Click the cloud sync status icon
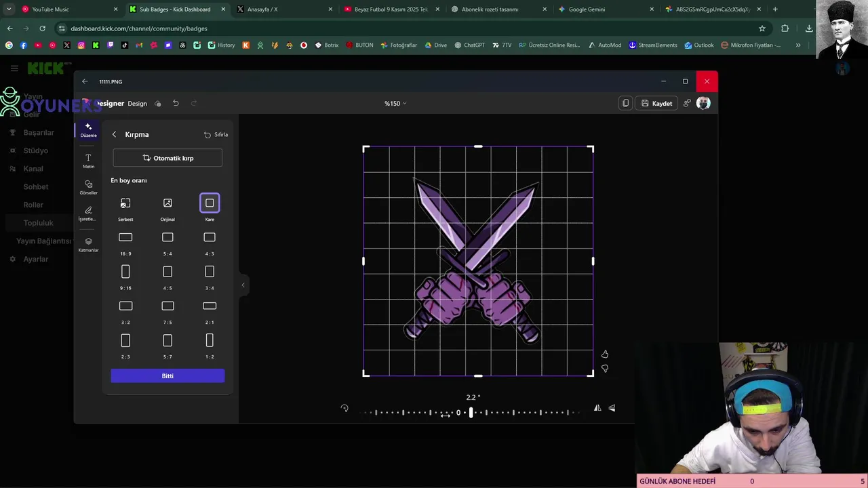The image size is (868, 488). 158,103
